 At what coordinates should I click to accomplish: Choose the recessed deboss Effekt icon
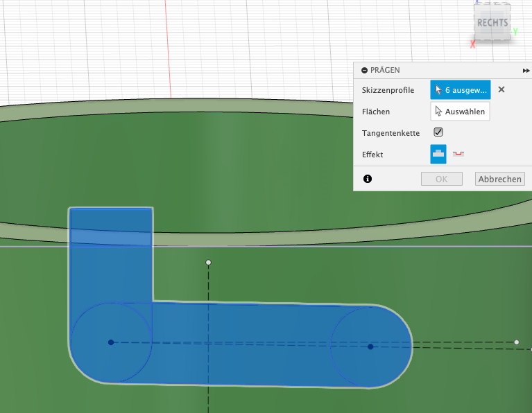pyautogui.click(x=458, y=154)
